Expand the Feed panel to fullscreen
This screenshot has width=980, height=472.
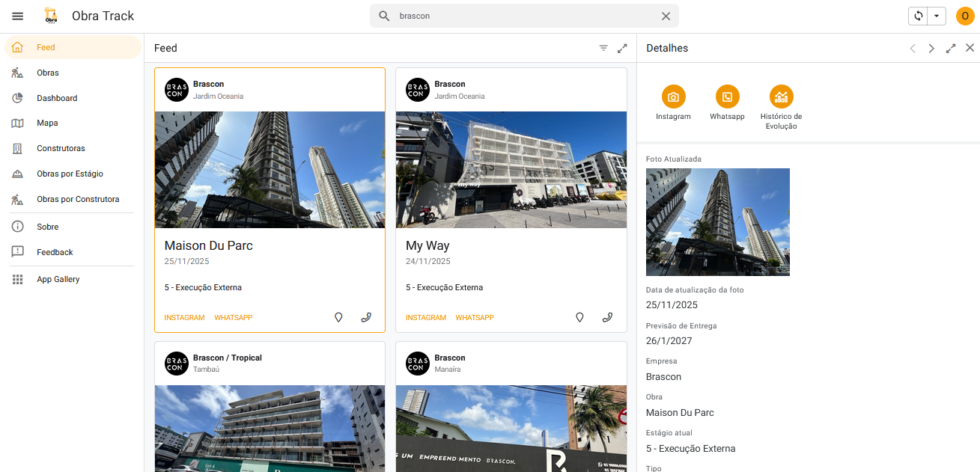622,48
